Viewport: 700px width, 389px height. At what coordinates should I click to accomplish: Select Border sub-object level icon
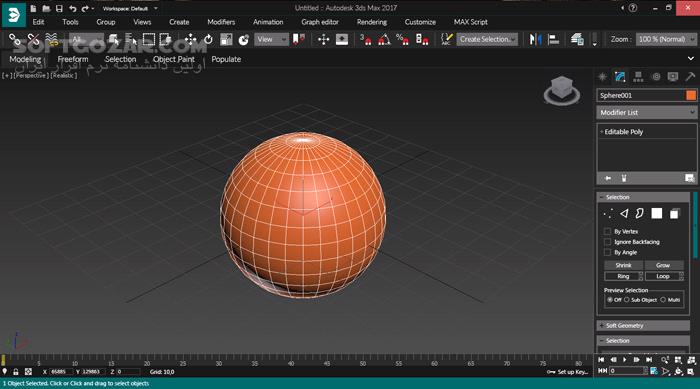point(640,213)
